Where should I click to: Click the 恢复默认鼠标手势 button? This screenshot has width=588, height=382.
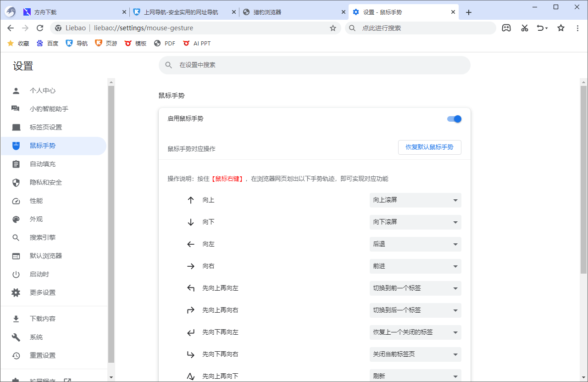pyautogui.click(x=429, y=147)
